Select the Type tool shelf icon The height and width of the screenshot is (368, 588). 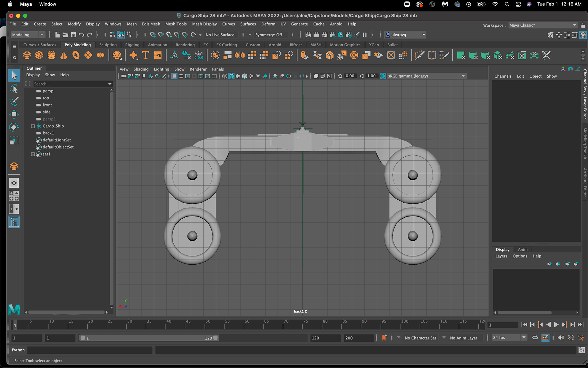[x=145, y=55]
